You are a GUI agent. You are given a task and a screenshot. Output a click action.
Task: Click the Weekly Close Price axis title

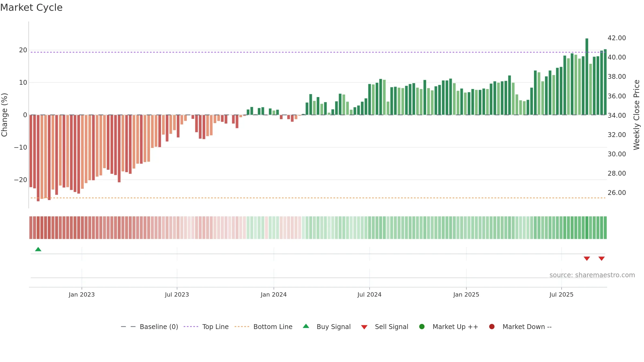point(636,115)
